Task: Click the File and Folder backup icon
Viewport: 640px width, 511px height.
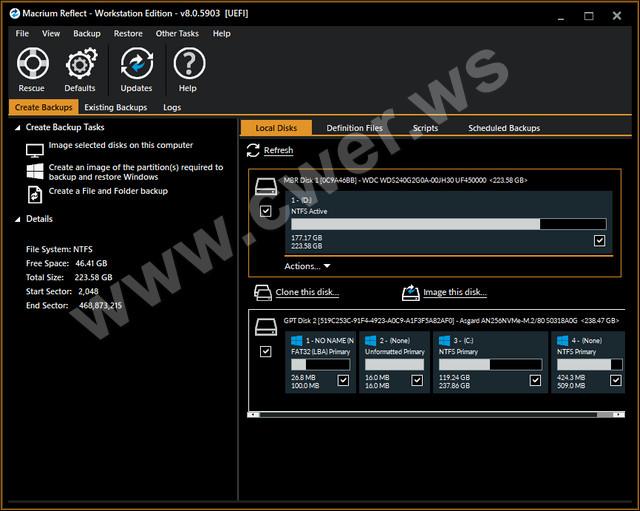Action: tap(34, 192)
